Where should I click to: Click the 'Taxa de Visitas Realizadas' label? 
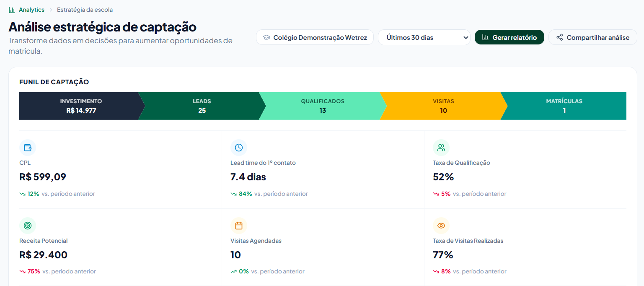pyautogui.click(x=468, y=241)
